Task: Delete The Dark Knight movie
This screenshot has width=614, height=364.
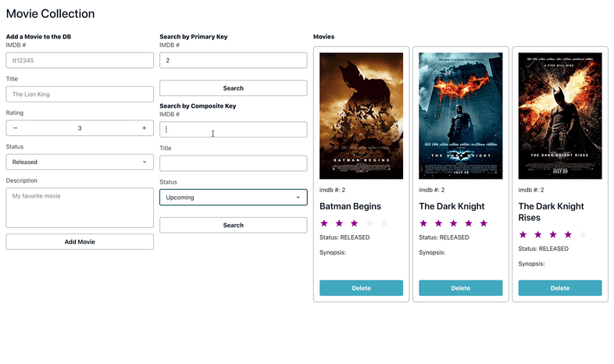Action: click(461, 288)
